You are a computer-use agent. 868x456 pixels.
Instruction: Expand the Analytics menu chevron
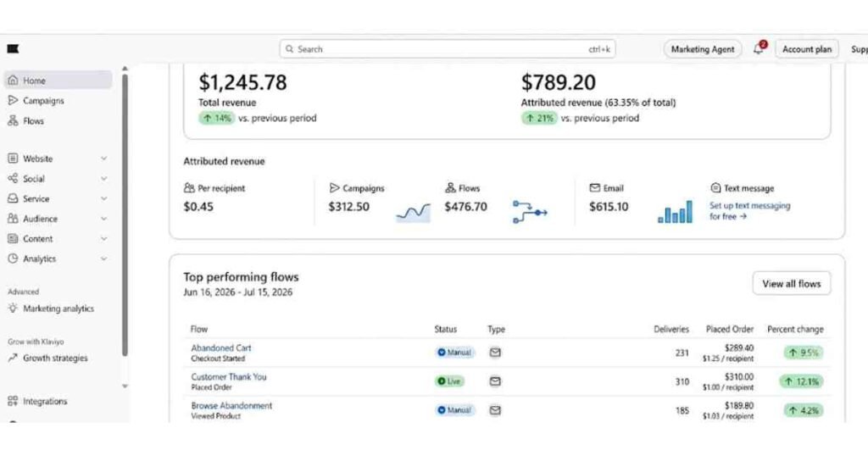coord(103,259)
